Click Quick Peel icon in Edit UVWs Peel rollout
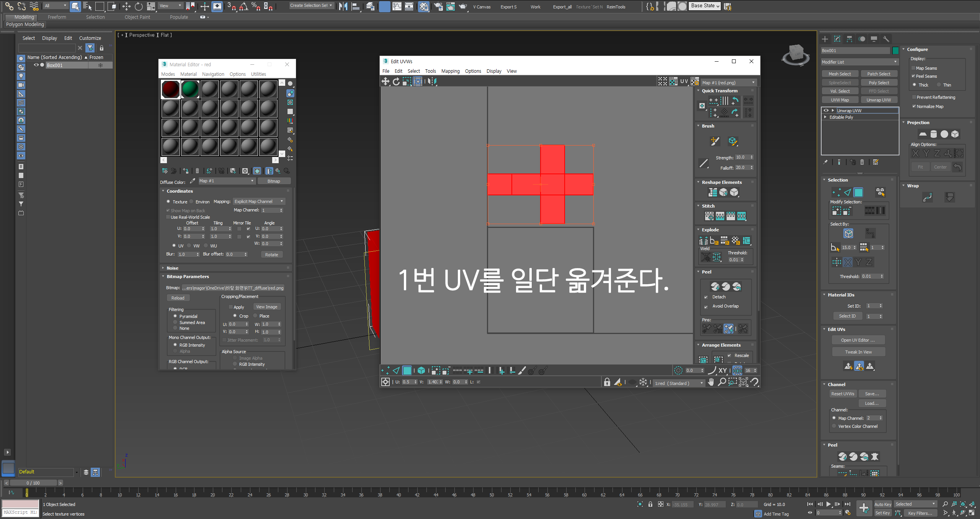 [x=715, y=286]
